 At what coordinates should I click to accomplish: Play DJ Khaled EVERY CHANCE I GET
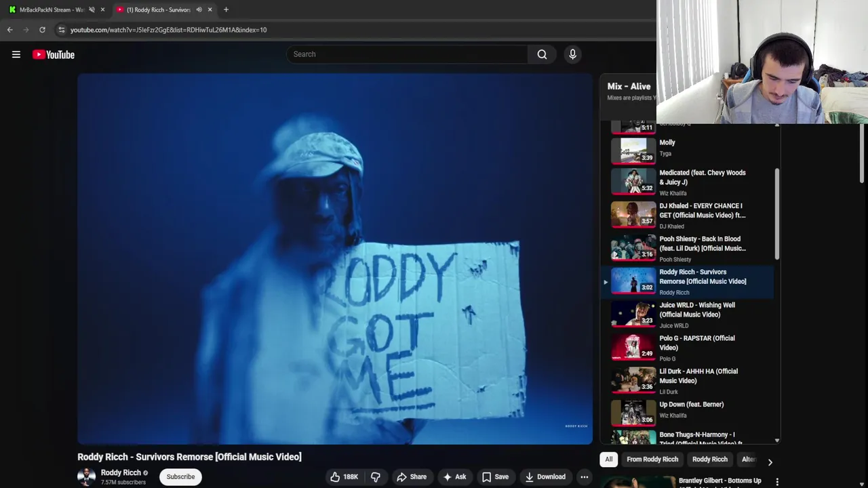click(x=688, y=215)
